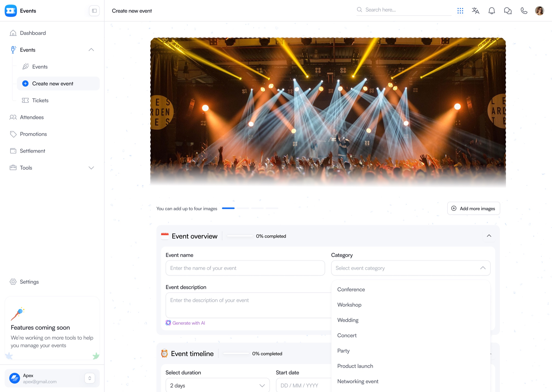Screen dimensions: 552x392
Task: Focus the Start date field
Action: pos(304,385)
